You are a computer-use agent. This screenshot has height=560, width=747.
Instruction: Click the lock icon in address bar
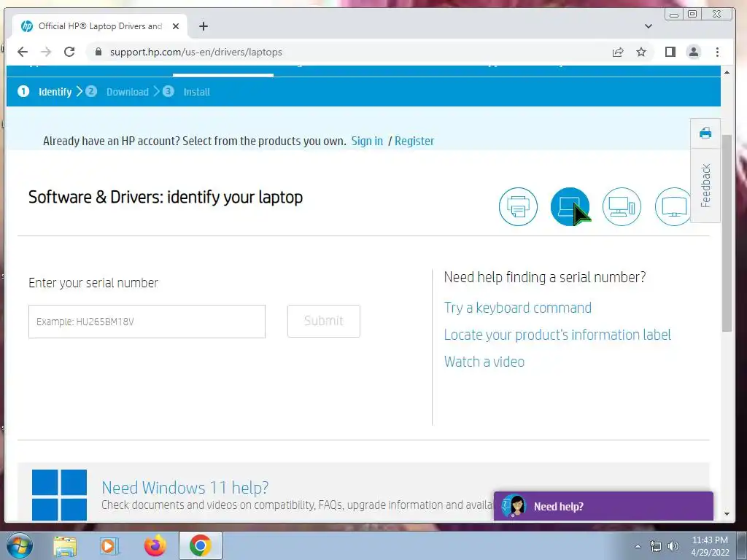pos(98,52)
